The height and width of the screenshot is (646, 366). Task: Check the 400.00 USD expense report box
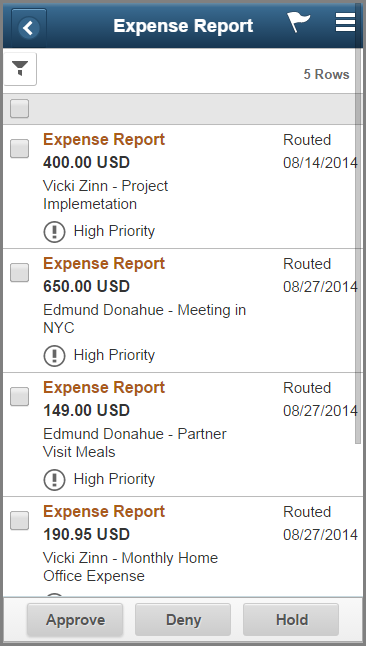click(x=19, y=148)
